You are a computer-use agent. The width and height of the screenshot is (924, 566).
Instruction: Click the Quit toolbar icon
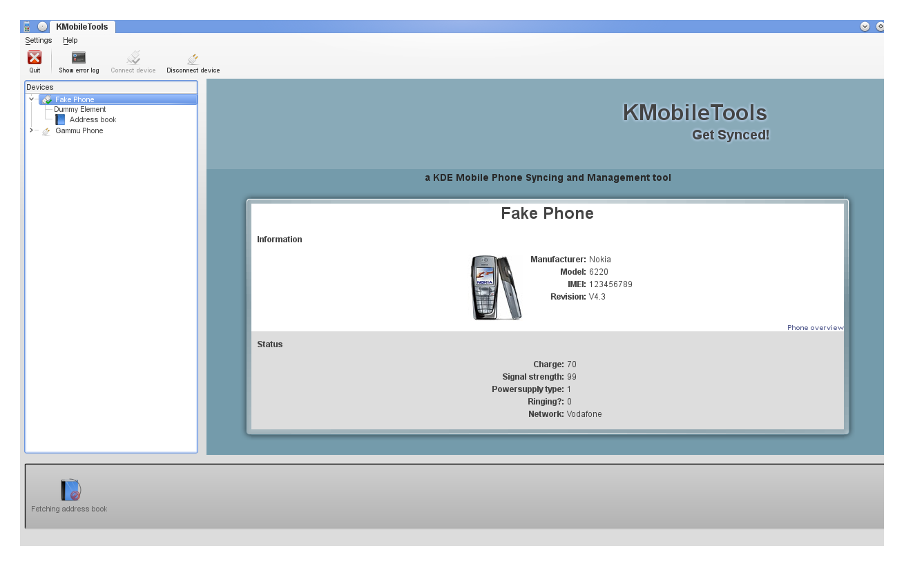(x=35, y=58)
